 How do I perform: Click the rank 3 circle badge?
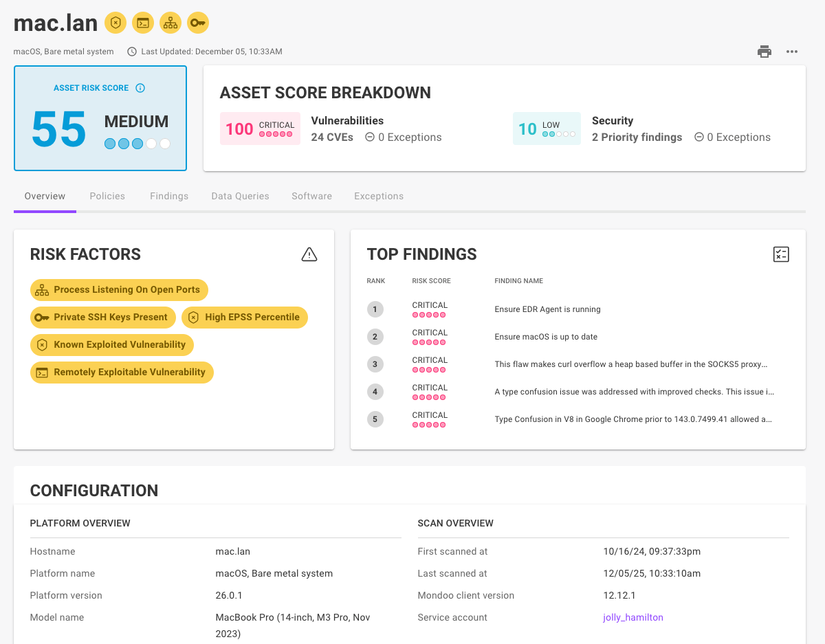pyautogui.click(x=375, y=364)
